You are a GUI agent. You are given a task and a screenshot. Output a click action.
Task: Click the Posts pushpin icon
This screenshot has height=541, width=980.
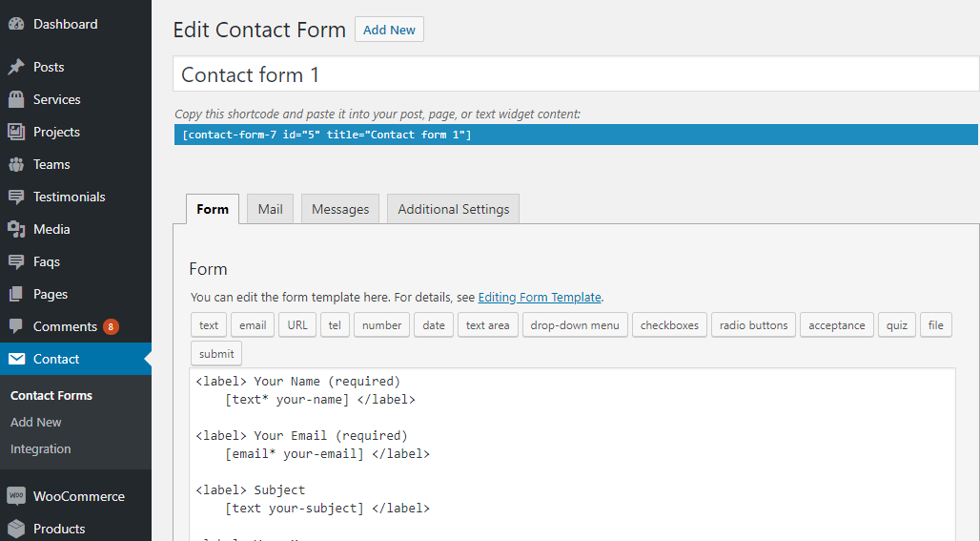[16, 67]
